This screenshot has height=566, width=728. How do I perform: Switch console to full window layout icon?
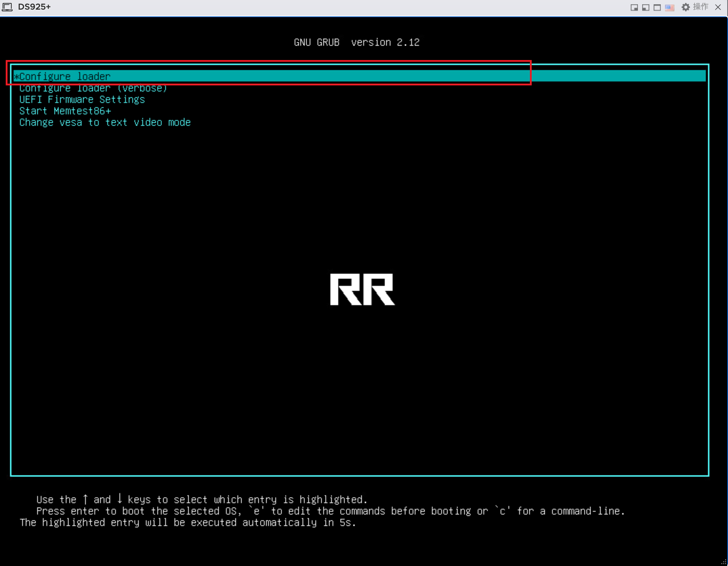pos(657,8)
